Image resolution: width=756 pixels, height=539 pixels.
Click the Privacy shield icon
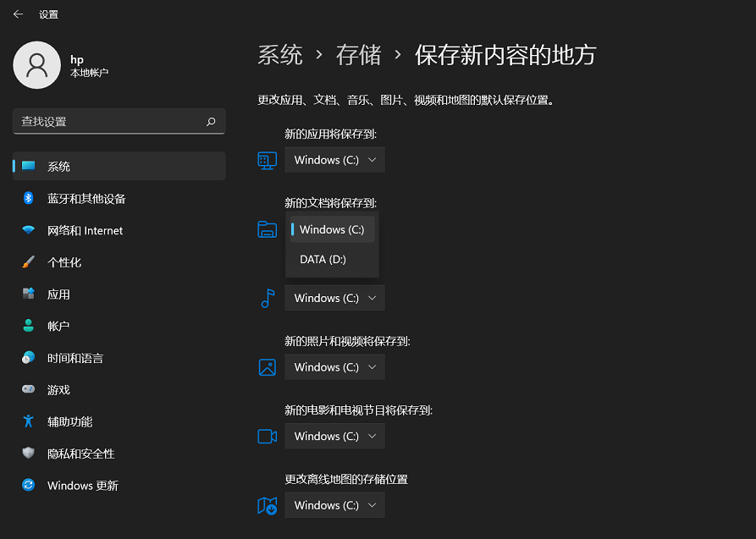(29, 453)
